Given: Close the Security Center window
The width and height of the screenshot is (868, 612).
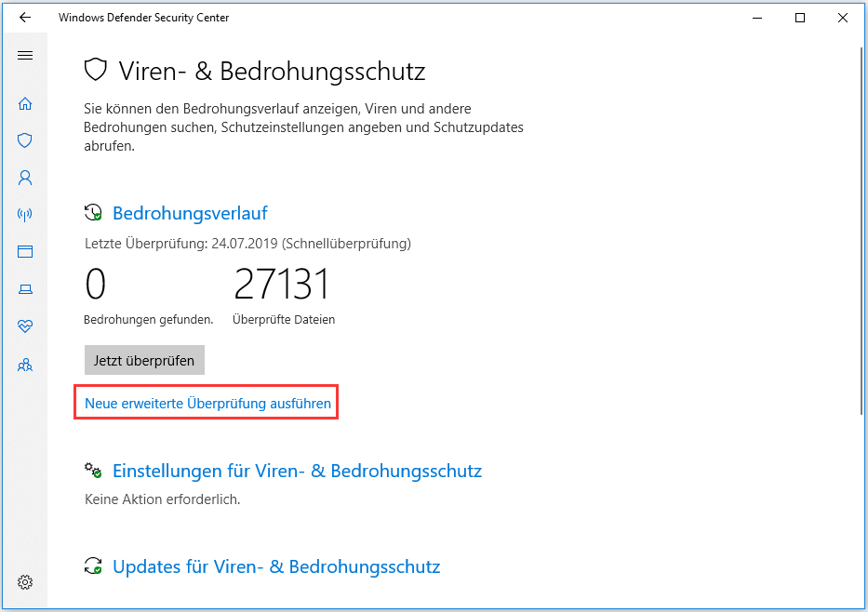Looking at the screenshot, I should click(843, 18).
